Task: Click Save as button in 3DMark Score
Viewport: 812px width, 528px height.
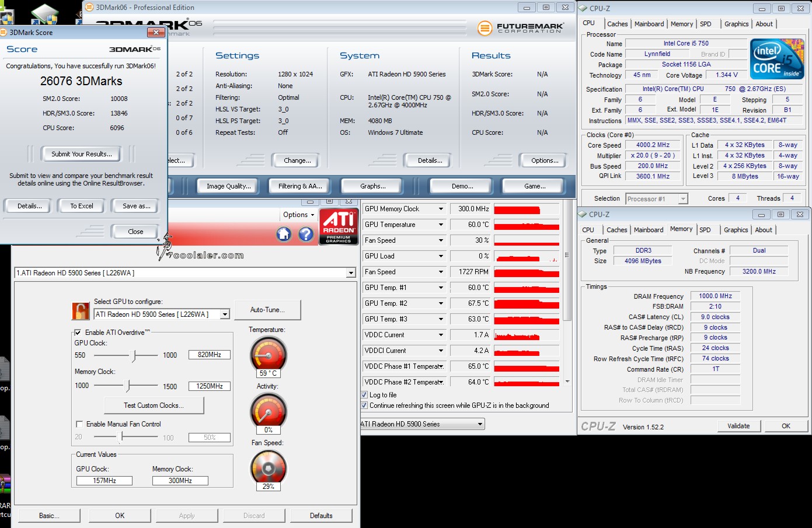Action: 136,206
